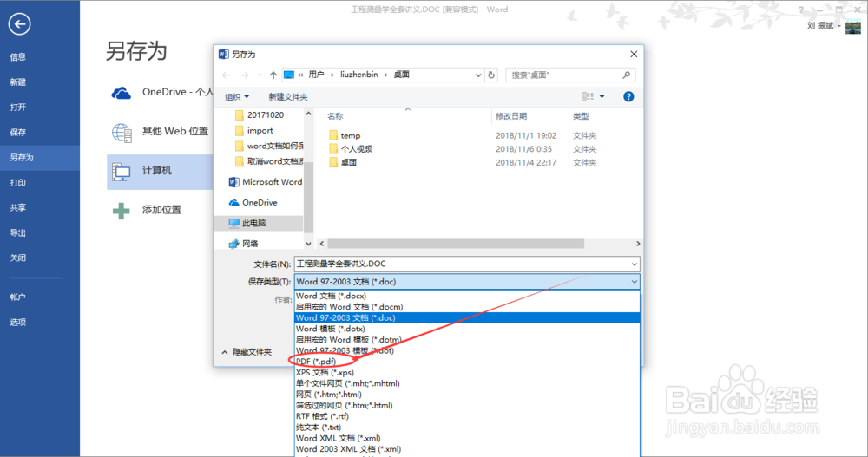Click the dialog's back navigation arrow
The width and height of the screenshot is (868, 457).
pyautogui.click(x=226, y=75)
